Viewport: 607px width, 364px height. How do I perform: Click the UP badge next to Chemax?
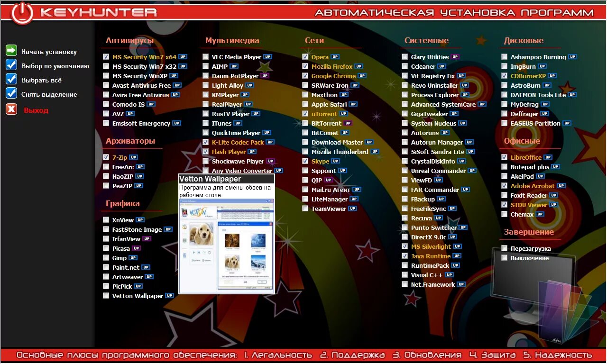pos(540,214)
